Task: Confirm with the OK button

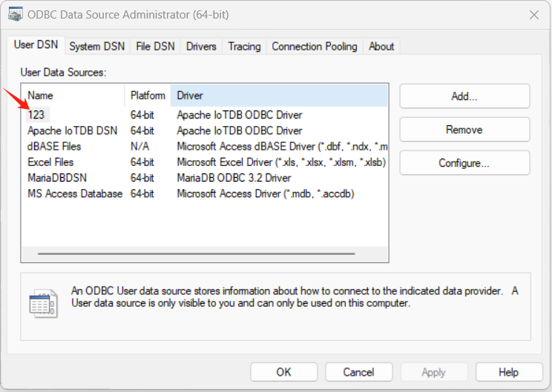Action: pos(283,372)
